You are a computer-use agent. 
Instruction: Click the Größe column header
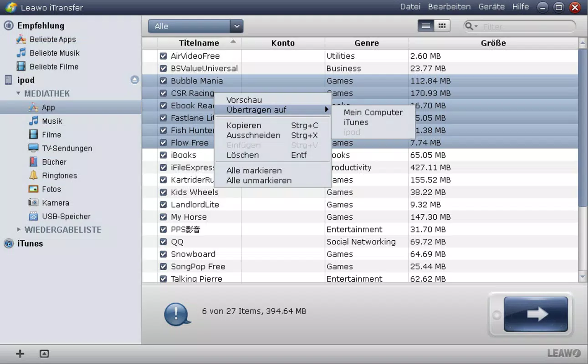pos(493,43)
